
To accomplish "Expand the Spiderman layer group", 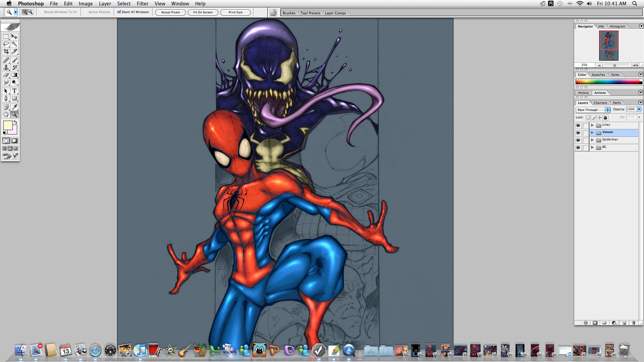I will pos(592,140).
